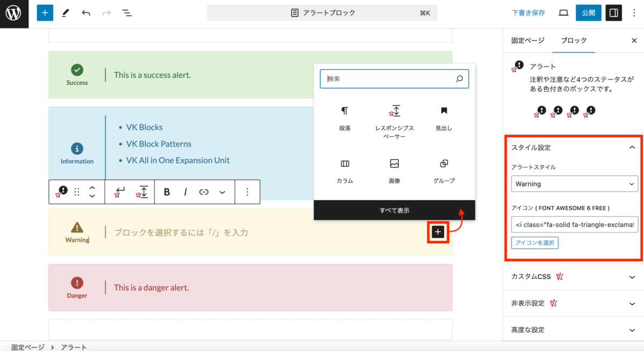The height and width of the screenshot is (351, 644).
Task: Open the document overview list icon
Action: click(x=127, y=13)
